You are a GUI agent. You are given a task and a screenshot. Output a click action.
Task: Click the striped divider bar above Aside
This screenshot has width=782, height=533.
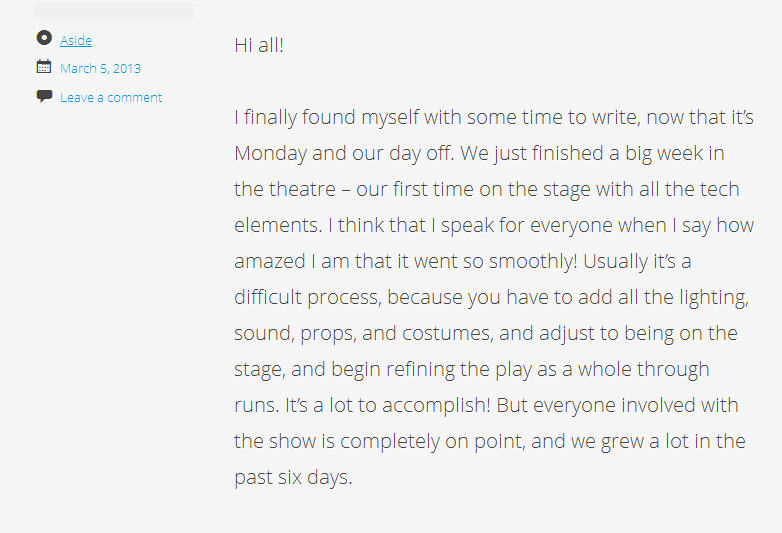pos(114,10)
